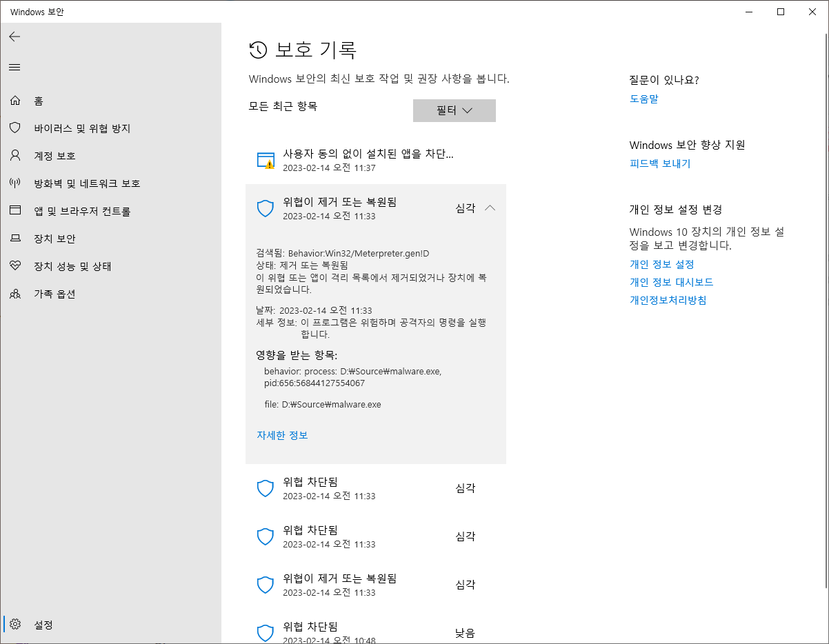829x644 pixels.
Task: Click the 2023-02-14 오전 11:37 timestamp
Action: pos(329,168)
